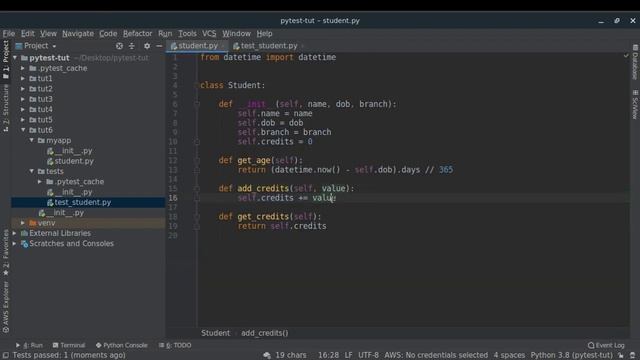Click the locate/select opened file icon

119,46
